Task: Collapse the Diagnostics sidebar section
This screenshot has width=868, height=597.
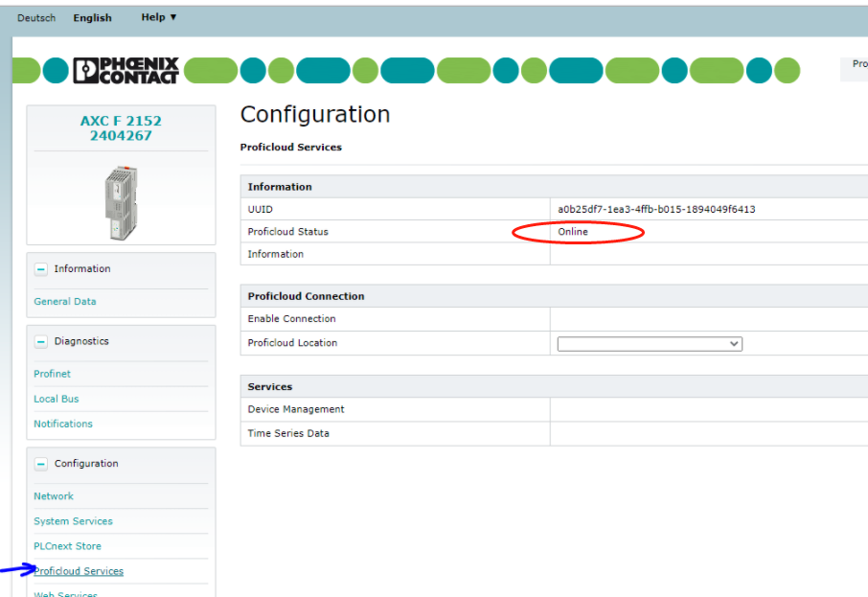Action: (x=39, y=341)
